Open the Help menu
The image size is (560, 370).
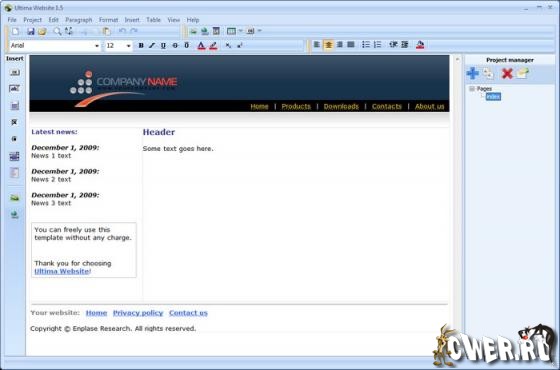pos(193,20)
